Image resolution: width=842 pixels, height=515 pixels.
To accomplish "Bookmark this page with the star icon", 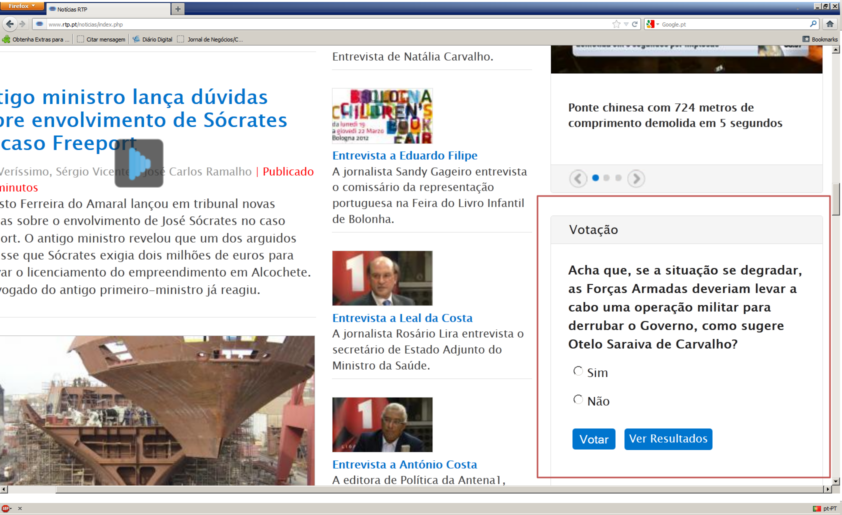I will (616, 24).
